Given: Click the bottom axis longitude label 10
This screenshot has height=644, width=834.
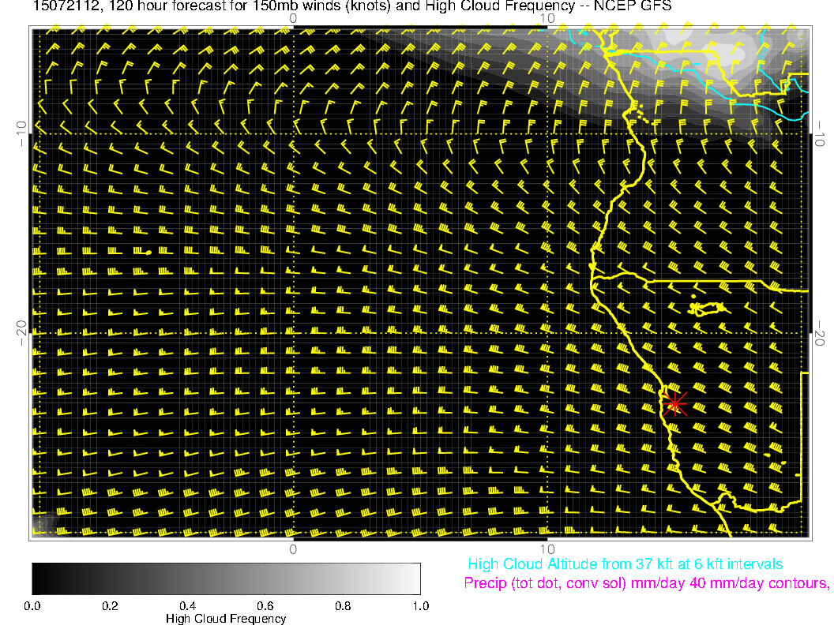Looking at the screenshot, I should click(x=547, y=549).
